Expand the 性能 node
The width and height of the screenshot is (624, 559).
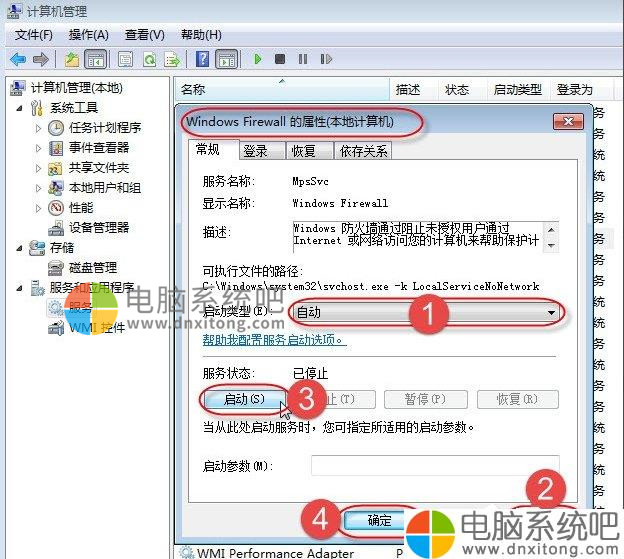38,208
